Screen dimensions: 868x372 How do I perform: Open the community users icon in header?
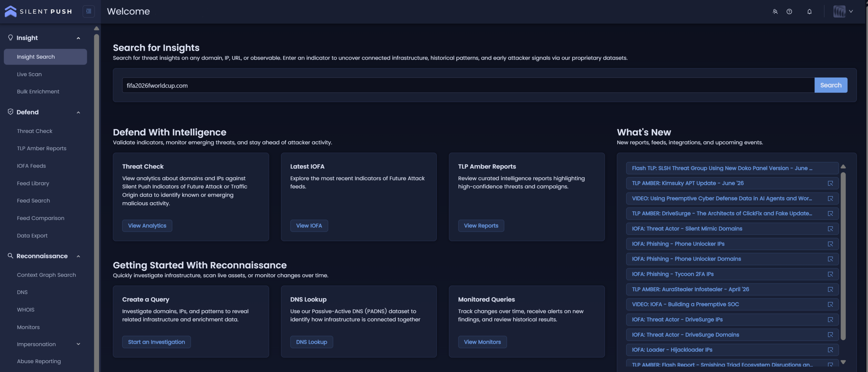tap(775, 12)
